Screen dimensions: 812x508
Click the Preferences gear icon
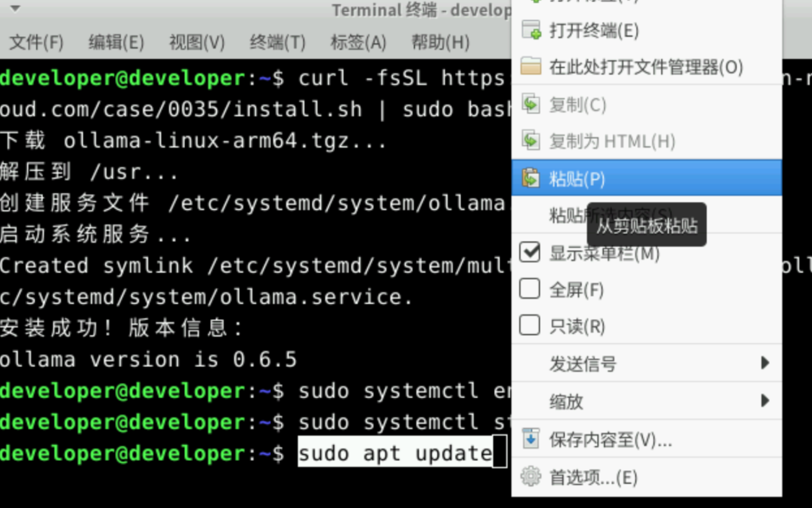click(531, 477)
